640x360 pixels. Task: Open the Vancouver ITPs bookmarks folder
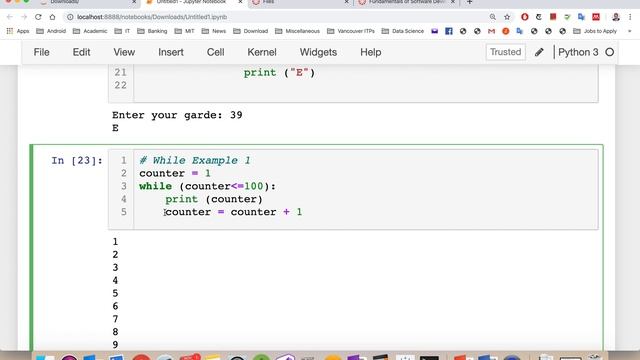pyautogui.click(x=351, y=31)
